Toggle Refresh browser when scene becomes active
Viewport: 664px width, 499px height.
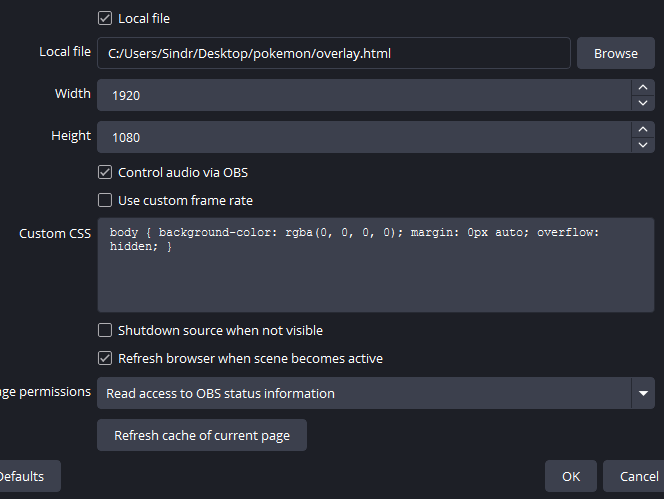coord(105,358)
